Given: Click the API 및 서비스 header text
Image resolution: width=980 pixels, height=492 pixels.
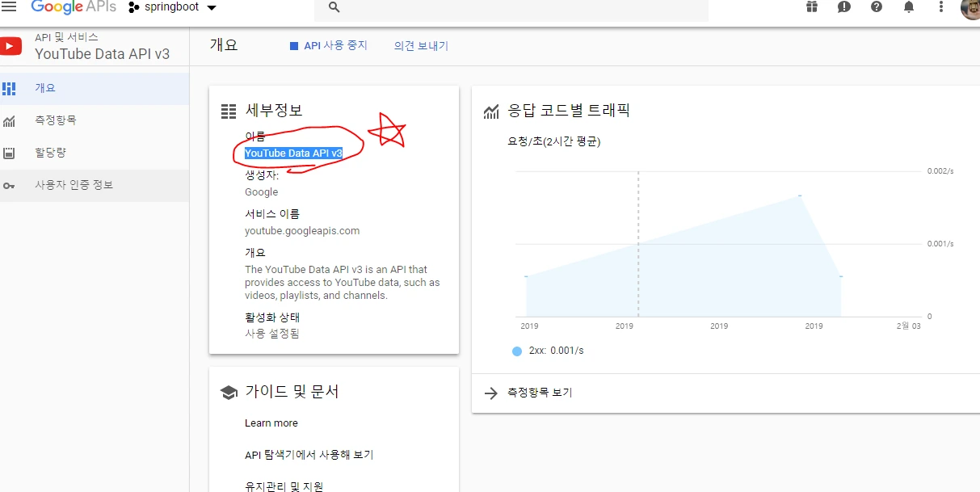Looking at the screenshot, I should tap(66, 37).
